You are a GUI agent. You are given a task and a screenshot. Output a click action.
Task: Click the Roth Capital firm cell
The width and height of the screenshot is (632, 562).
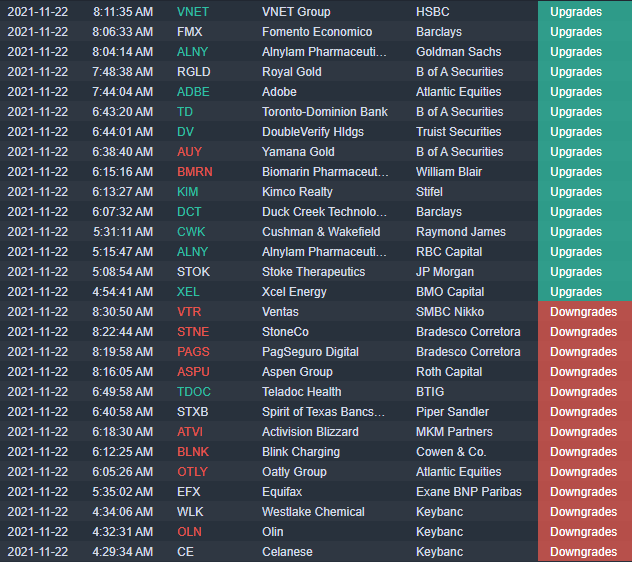coord(449,372)
